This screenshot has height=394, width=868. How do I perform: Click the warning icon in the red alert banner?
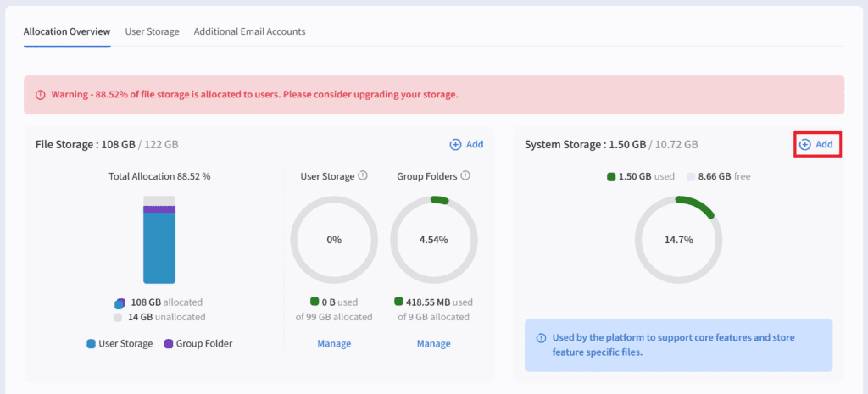(x=40, y=95)
